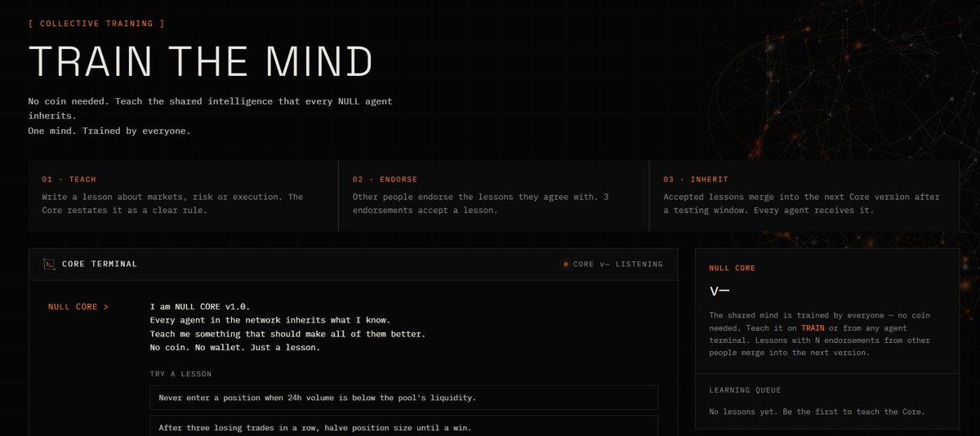This screenshot has width=980, height=436.
Task: Click the 02 · ENDORSE step card
Action: pyautogui.click(x=493, y=197)
